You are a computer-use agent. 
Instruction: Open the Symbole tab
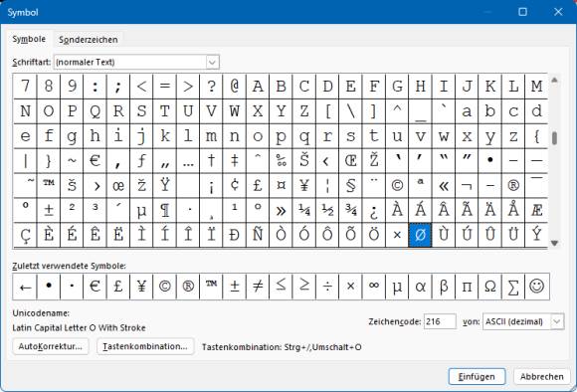pos(29,39)
